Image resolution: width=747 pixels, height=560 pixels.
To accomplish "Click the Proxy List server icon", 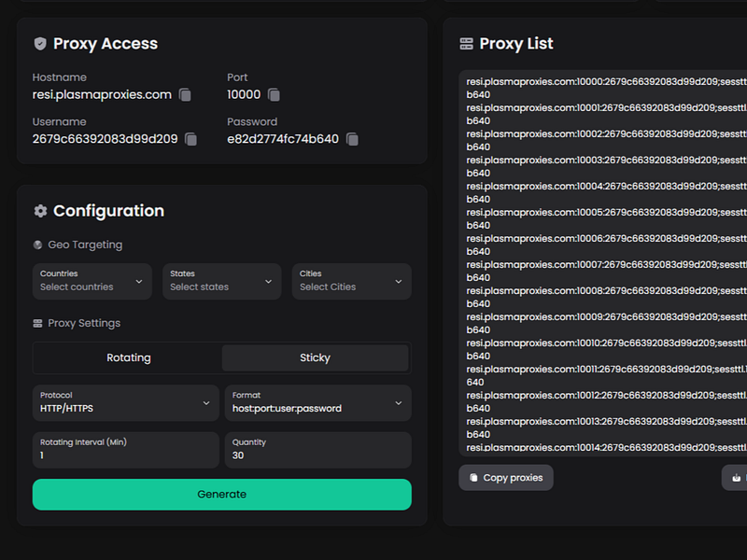I will [467, 44].
